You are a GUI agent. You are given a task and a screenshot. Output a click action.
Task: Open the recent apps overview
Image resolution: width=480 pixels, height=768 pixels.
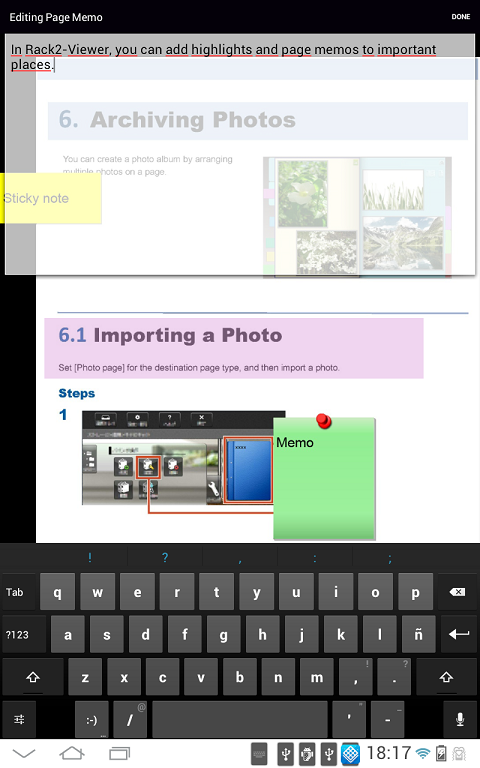(x=120, y=753)
